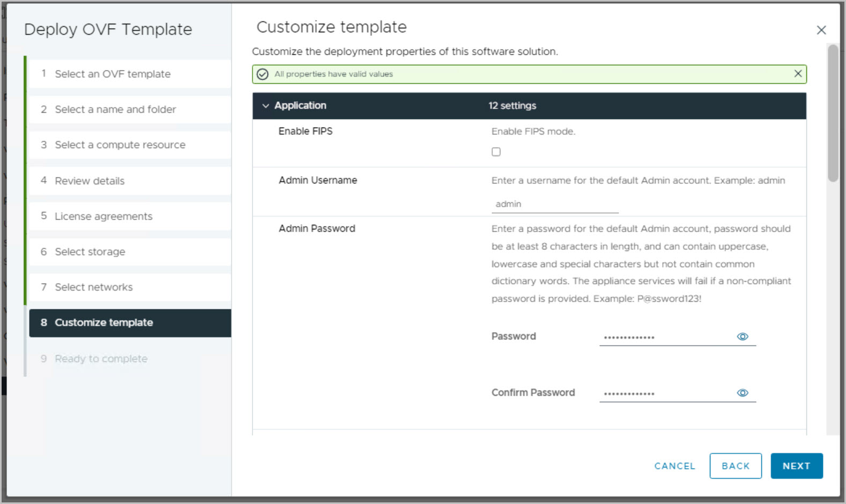The image size is (846, 504).
Task: Click the BACK button
Action: coord(735,466)
